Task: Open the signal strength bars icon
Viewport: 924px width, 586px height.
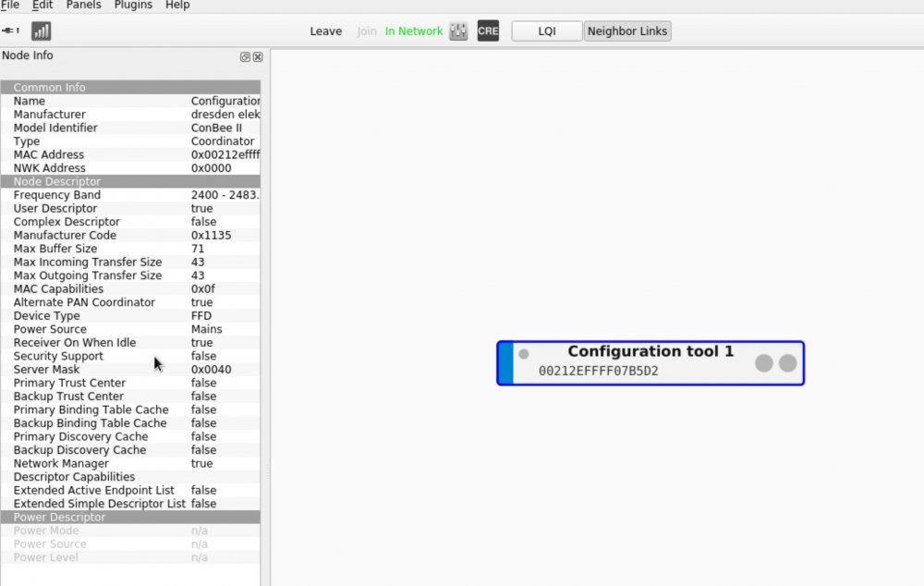Action: pyautogui.click(x=42, y=31)
